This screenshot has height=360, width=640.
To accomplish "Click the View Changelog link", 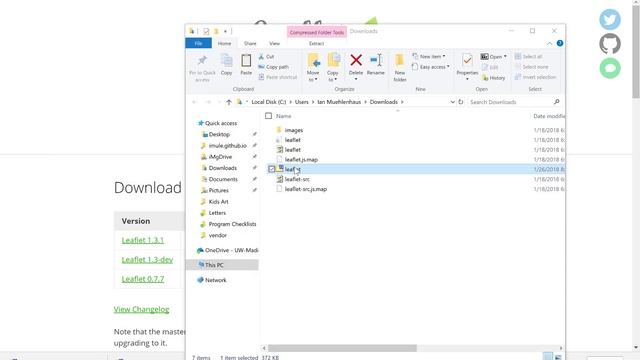I will click(141, 309).
